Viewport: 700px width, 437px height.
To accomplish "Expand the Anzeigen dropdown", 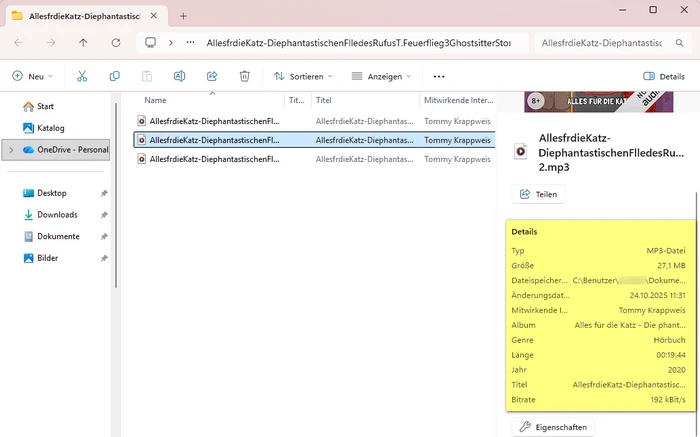I will [x=384, y=76].
